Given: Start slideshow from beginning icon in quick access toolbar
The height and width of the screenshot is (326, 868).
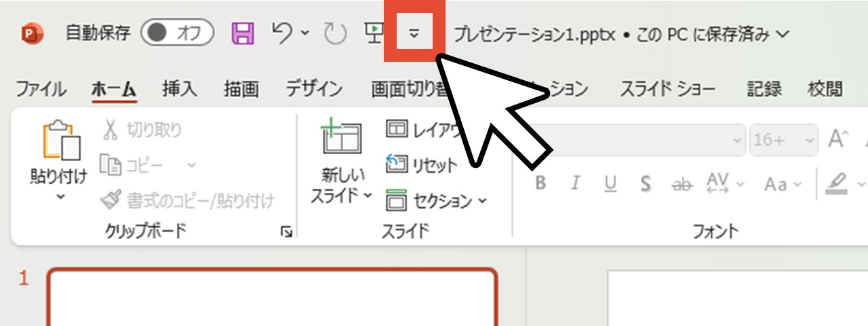Looking at the screenshot, I should click(373, 33).
